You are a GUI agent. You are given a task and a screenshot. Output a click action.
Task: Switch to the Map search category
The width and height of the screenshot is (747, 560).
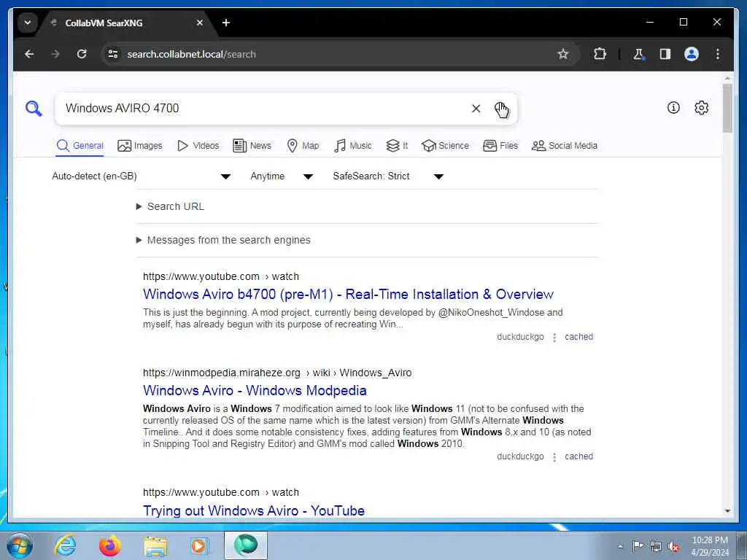tap(303, 146)
